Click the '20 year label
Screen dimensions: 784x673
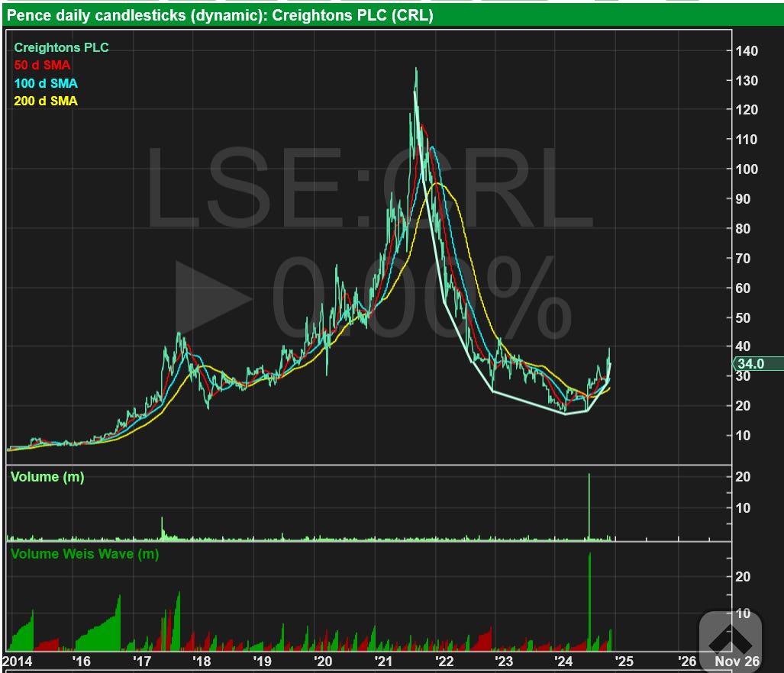323,661
